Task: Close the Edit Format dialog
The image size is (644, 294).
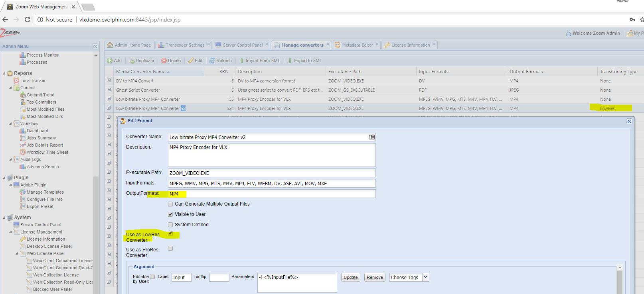Action: click(629, 121)
